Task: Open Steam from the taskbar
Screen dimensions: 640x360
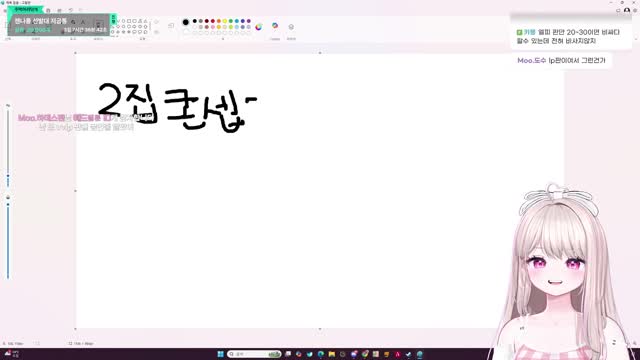Action: [x=409, y=354]
